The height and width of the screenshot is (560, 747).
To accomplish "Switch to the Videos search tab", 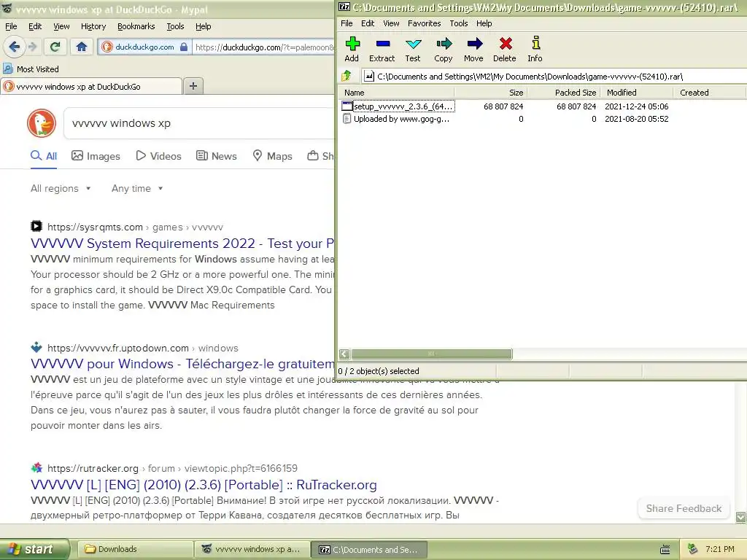I will 158,156.
